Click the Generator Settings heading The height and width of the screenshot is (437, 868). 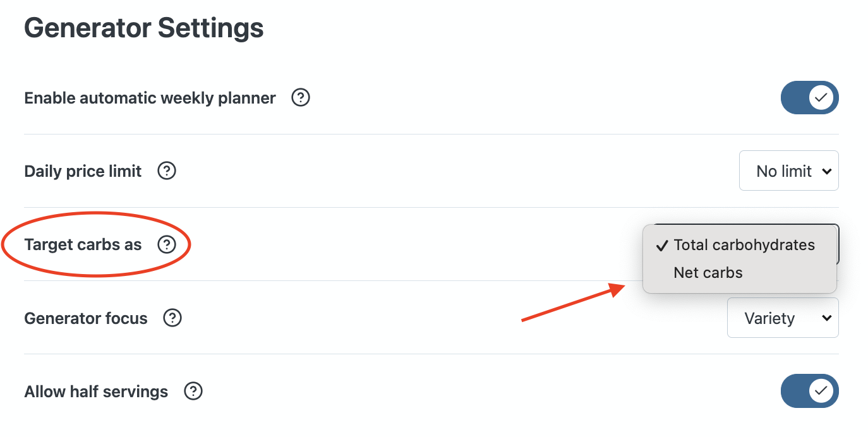pos(143,28)
